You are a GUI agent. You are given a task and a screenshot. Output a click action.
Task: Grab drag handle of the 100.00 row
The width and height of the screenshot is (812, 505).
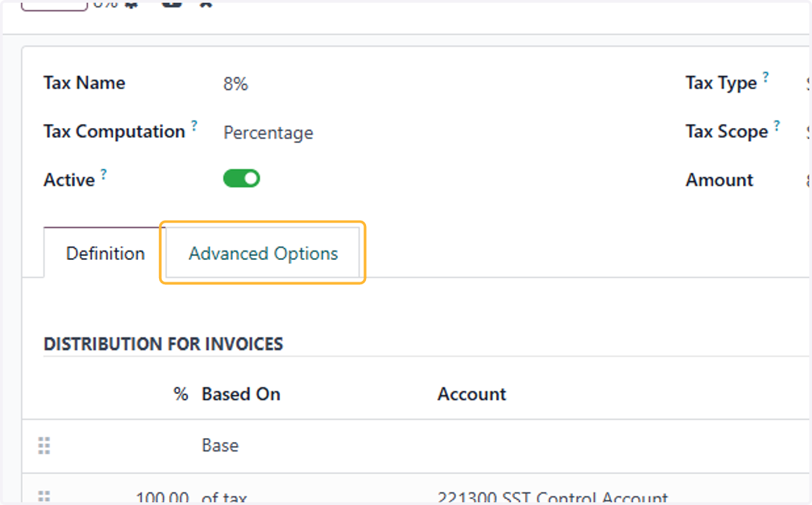tap(44, 498)
